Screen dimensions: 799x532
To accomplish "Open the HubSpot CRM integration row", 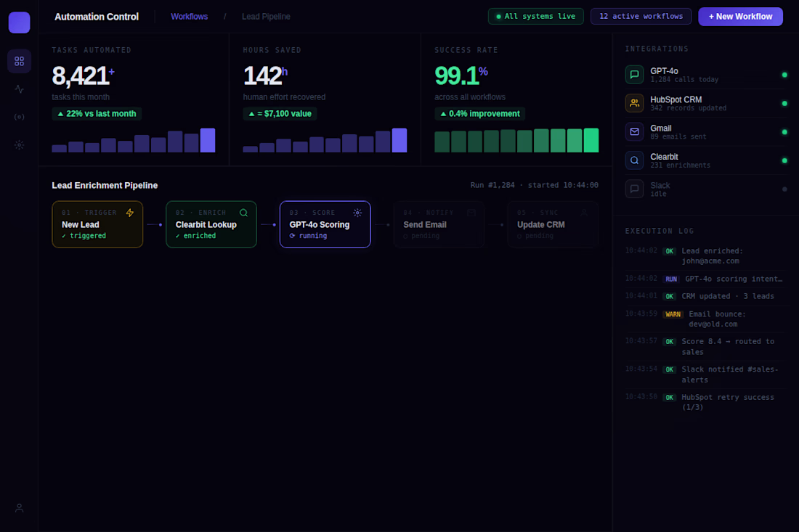I will point(706,103).
